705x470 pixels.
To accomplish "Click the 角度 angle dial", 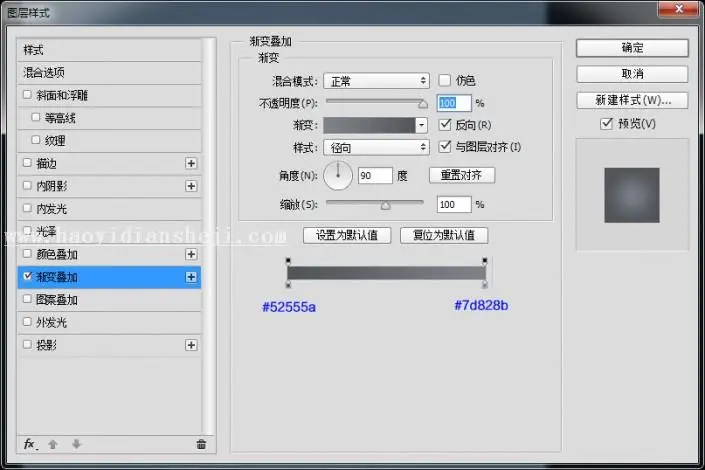I will (x=338, y=175).
